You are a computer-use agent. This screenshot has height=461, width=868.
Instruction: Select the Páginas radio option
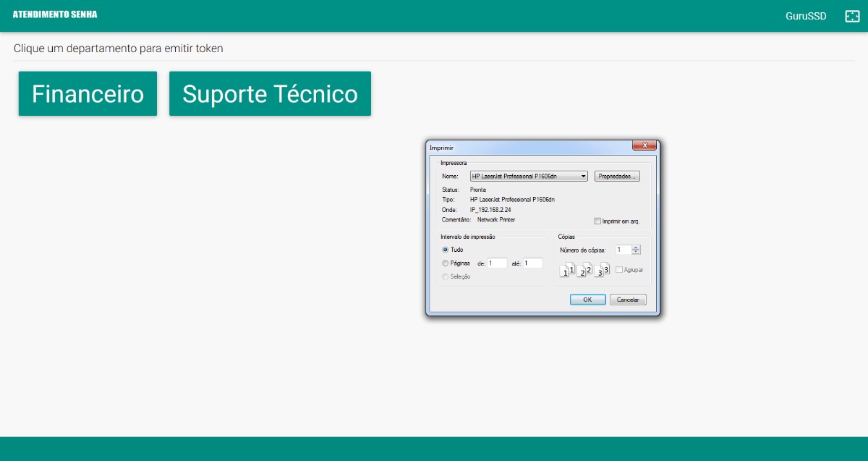coord(446,263)
